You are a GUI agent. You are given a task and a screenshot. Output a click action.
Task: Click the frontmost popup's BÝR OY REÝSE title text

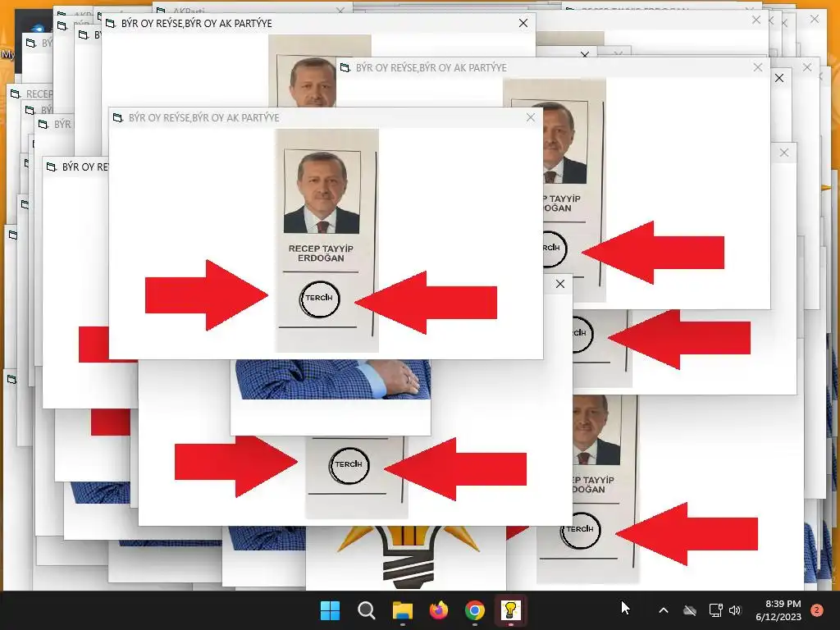(x=203, y=117)
